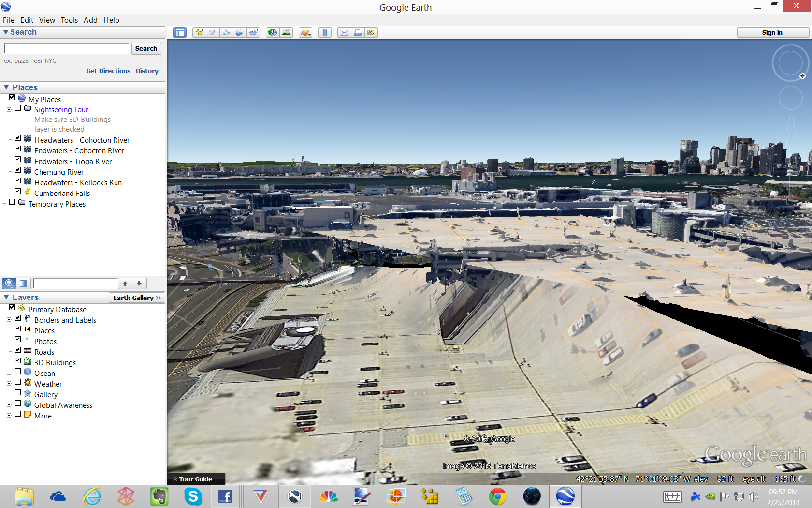
Task: Show sunlight across the landscape icon
Action: pyautogui.click(x=287, y=32)
